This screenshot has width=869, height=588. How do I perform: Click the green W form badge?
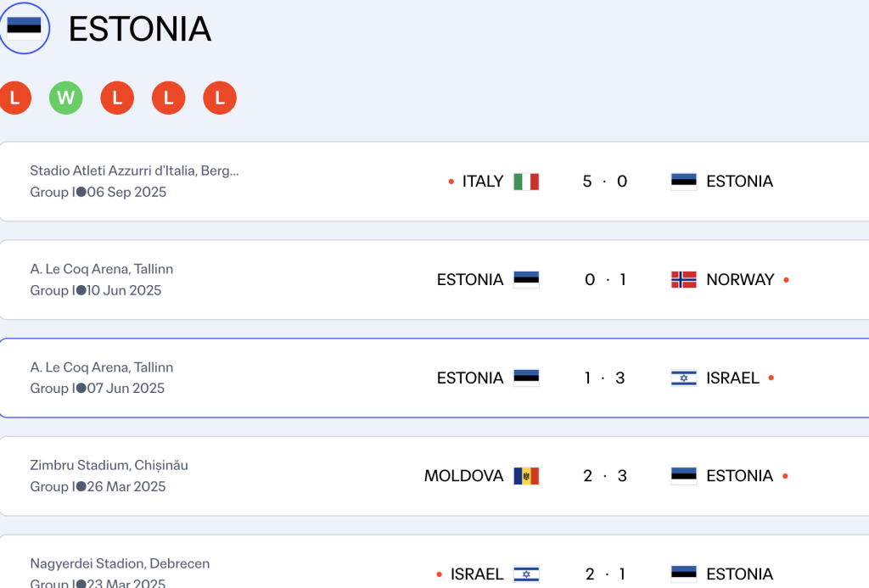coord(65,98)
